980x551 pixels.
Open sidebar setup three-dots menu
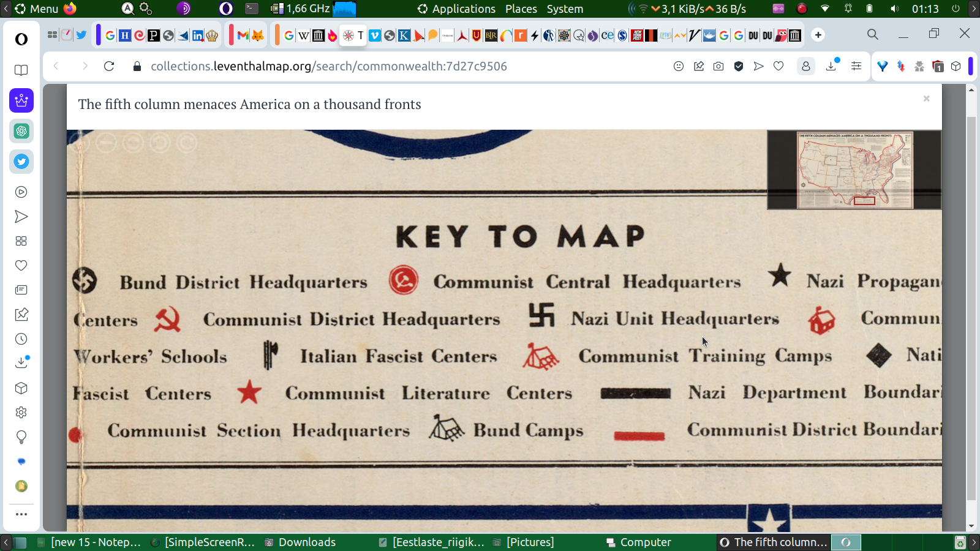pyautogui.click(x=21, y=514)
